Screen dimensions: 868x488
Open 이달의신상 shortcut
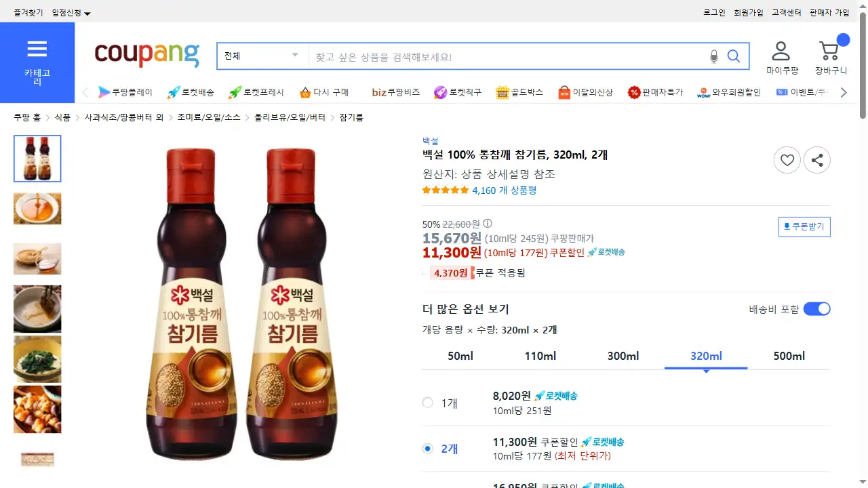585,92
